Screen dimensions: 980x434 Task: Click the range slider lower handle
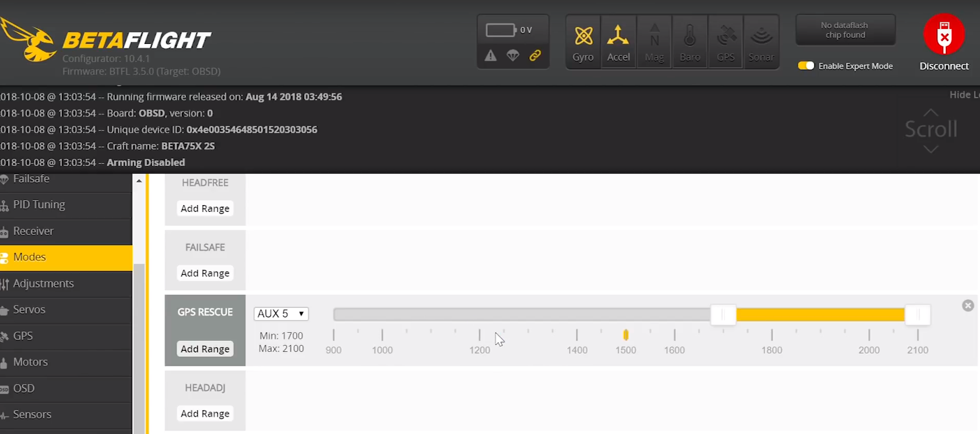point(723,315)
